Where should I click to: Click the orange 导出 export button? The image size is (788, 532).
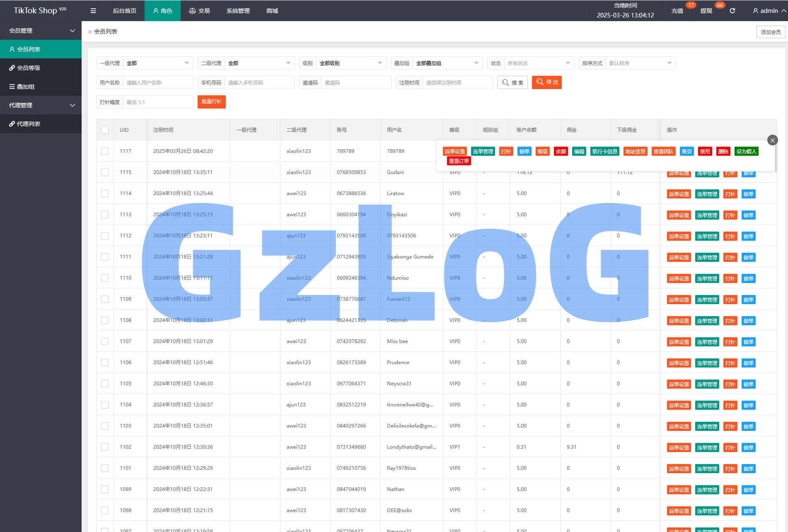(546, 82)
